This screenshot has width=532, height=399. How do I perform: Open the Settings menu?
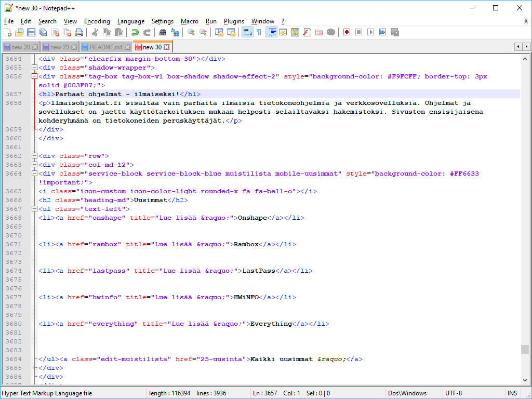[163, 21]
